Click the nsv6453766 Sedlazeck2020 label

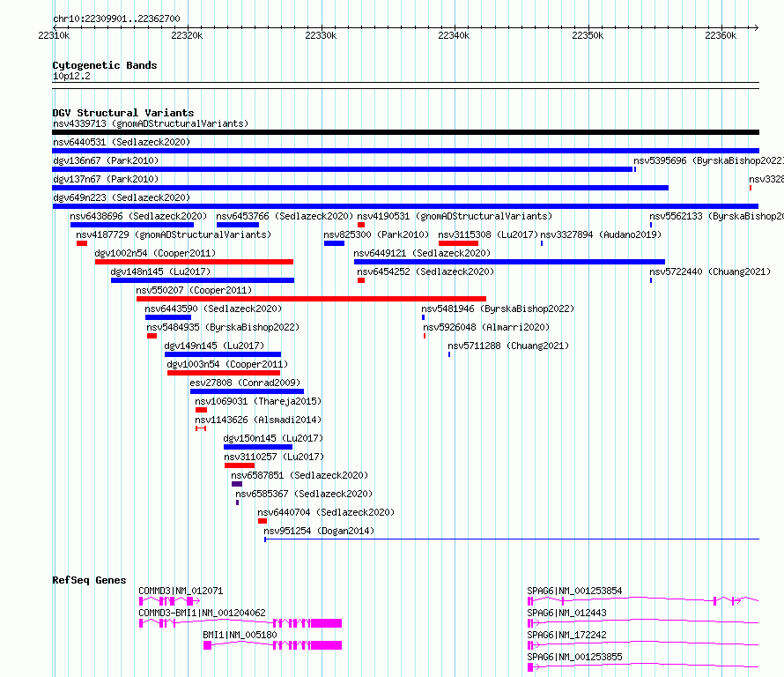pyautogui.click(x=285, y=216)
